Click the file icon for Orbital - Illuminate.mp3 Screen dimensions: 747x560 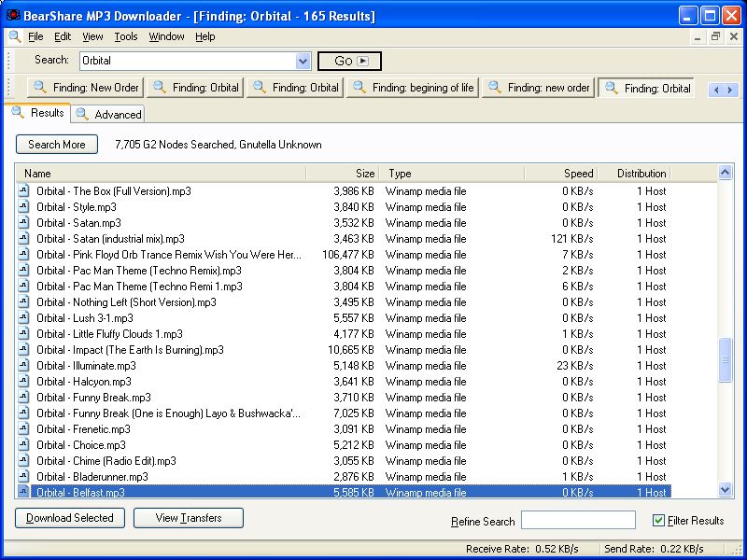(24, 366)
